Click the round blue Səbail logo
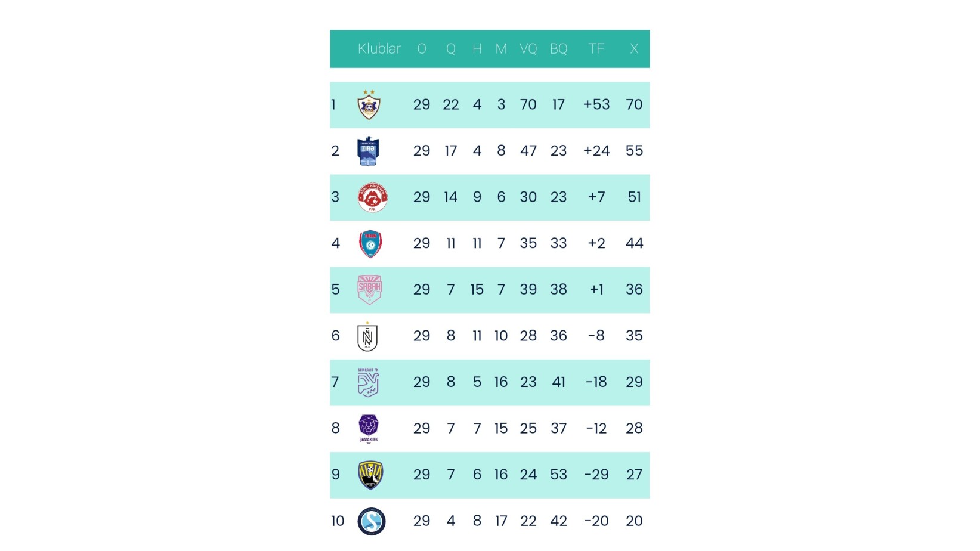The width and height of the screenshot is (980, 551). coord(372,521)
